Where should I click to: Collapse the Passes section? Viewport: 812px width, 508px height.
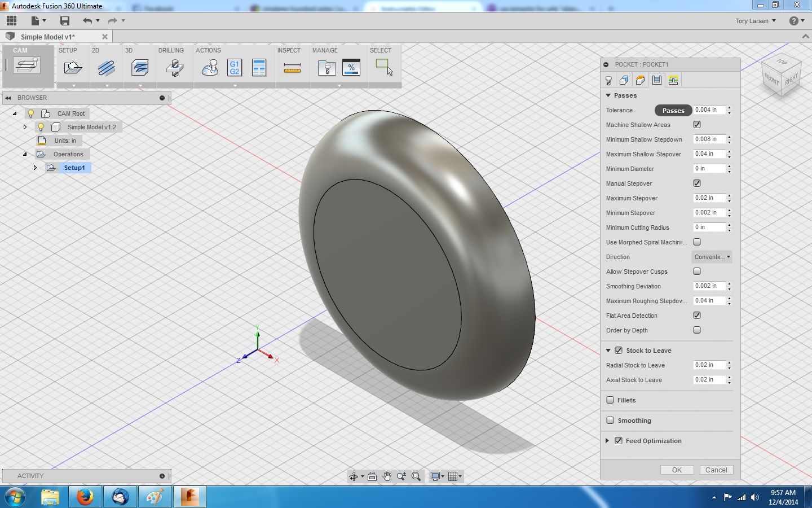point(607,95)
